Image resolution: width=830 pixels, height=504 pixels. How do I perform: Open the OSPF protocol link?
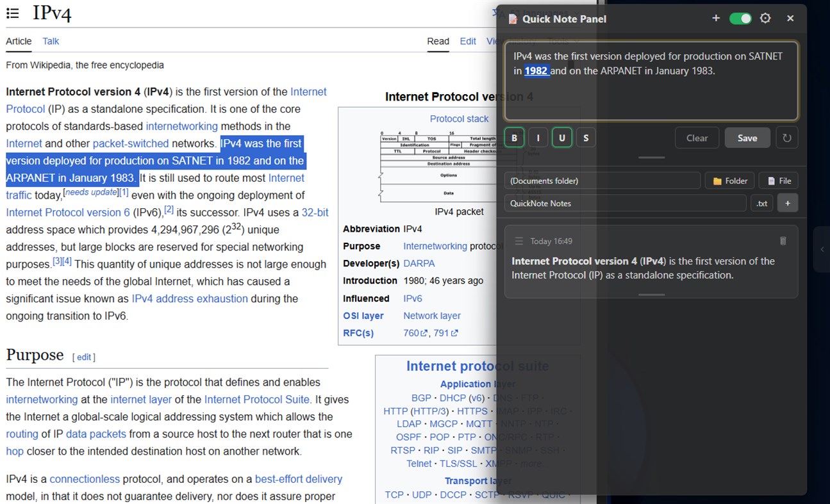408,437
